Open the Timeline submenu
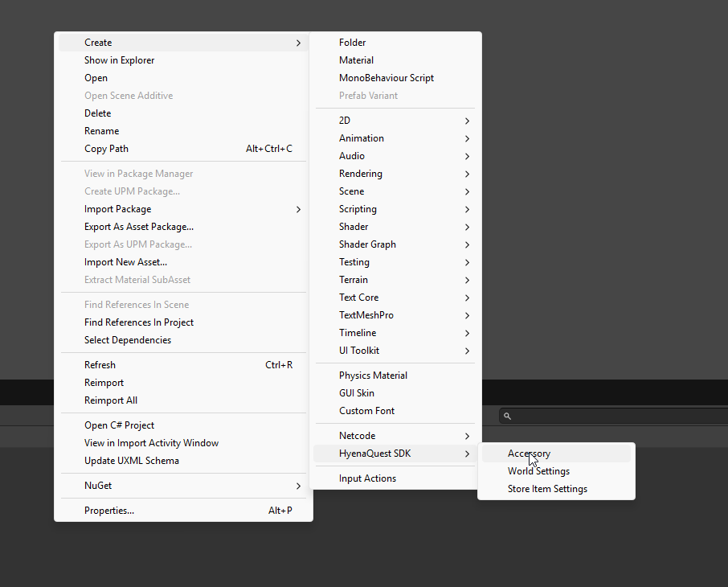 click(x=395, y=332)
